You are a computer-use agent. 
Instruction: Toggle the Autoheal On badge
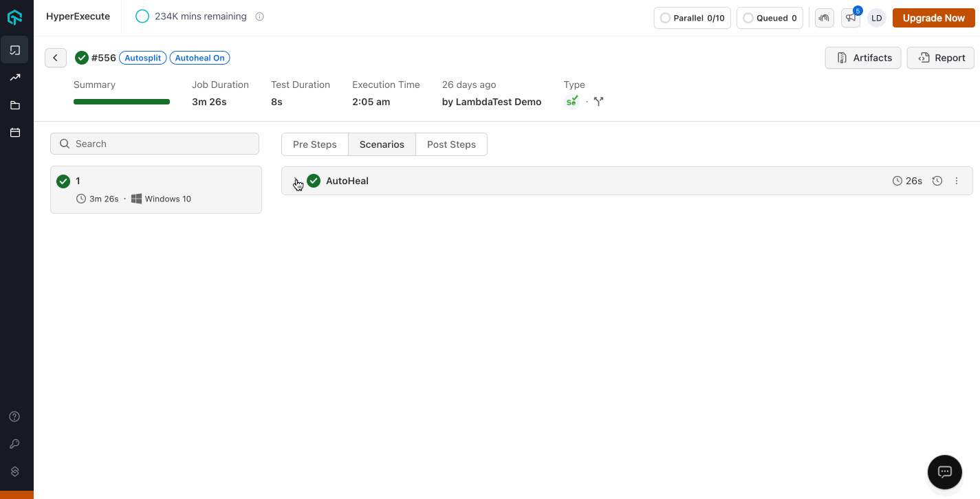click(199, 58)
